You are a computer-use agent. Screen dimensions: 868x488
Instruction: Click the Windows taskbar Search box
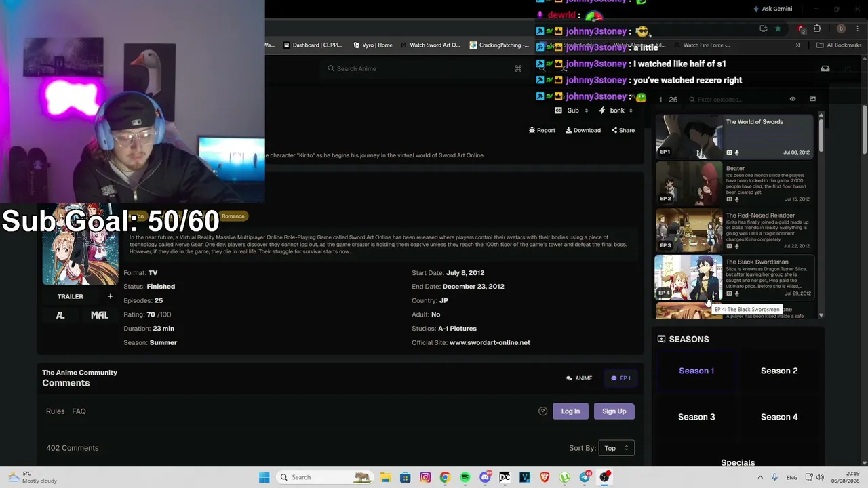(x=326, y=477)
